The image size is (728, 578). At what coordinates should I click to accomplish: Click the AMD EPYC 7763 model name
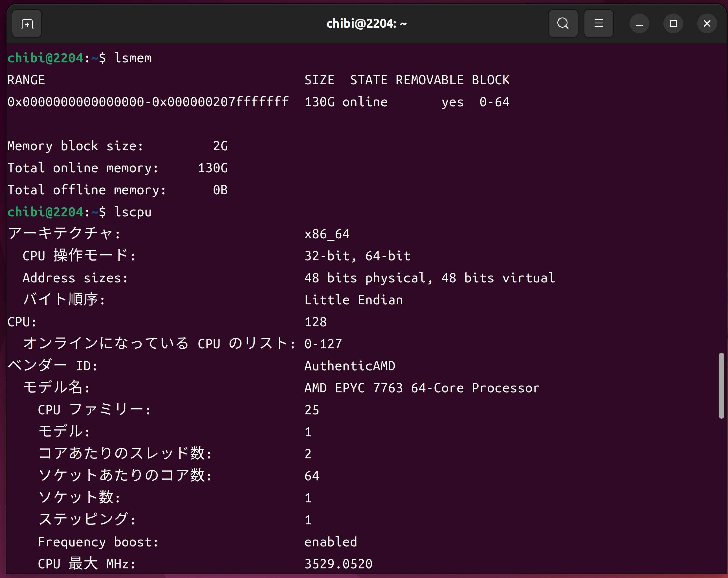point(422,388)
